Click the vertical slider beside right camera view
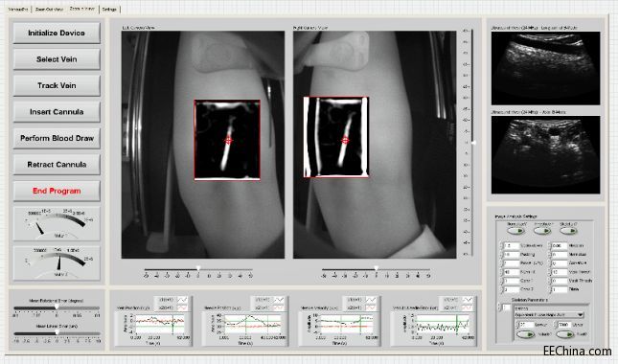 pos(473,143)
